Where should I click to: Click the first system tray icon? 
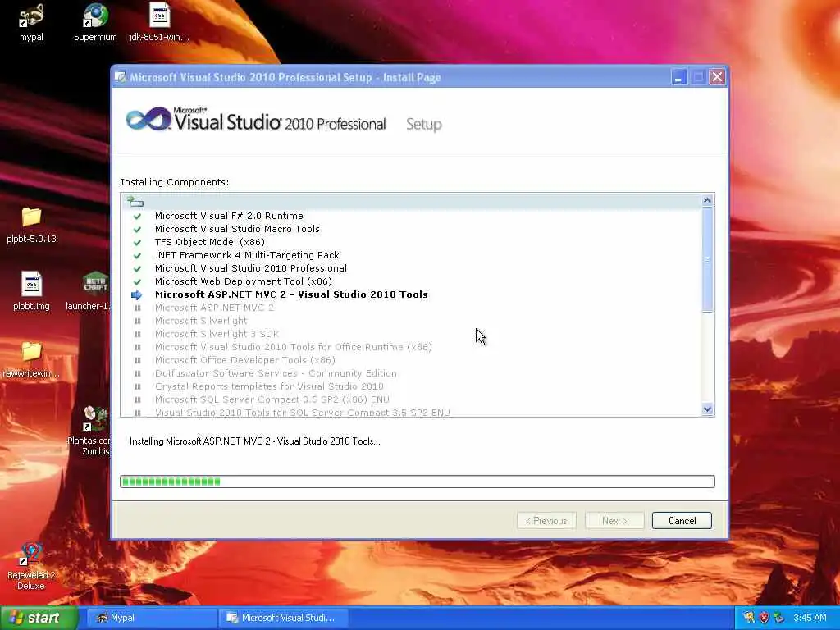(x=749, y=618)
